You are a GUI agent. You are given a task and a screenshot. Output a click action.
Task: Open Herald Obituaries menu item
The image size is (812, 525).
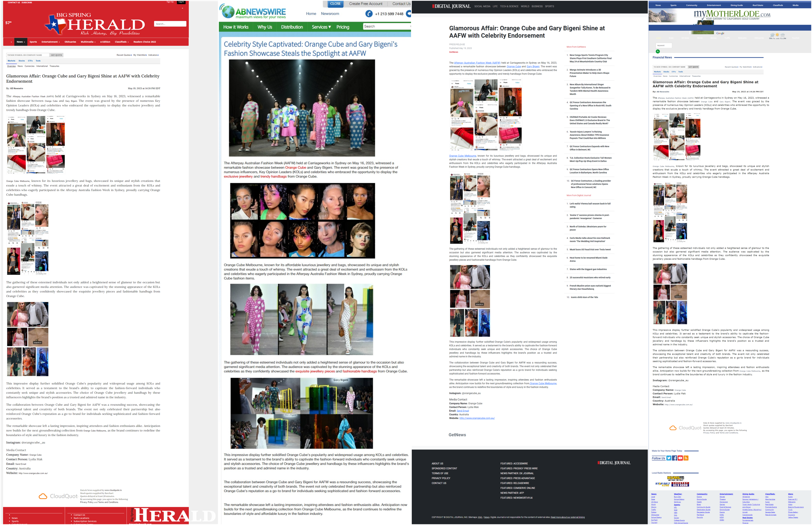pos(70,42)
